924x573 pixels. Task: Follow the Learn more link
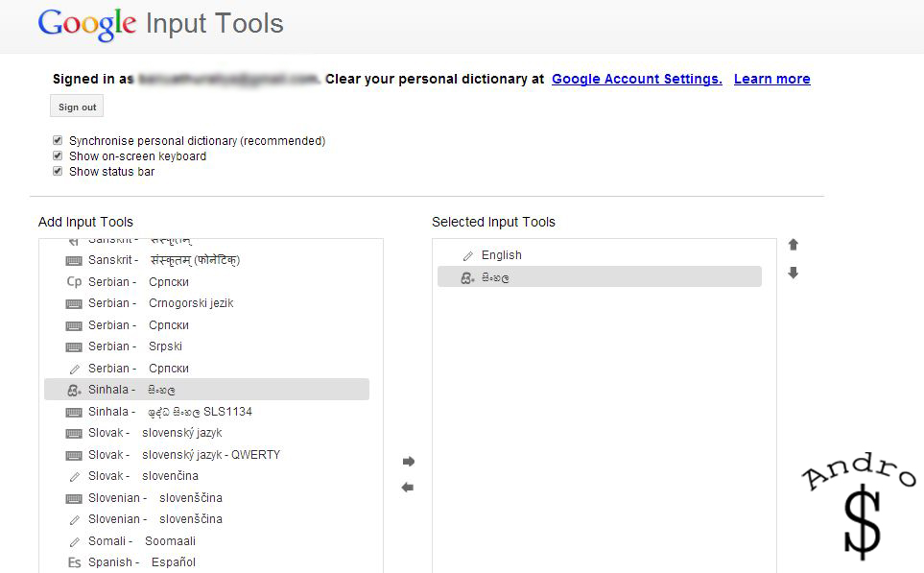coord(771,79)
